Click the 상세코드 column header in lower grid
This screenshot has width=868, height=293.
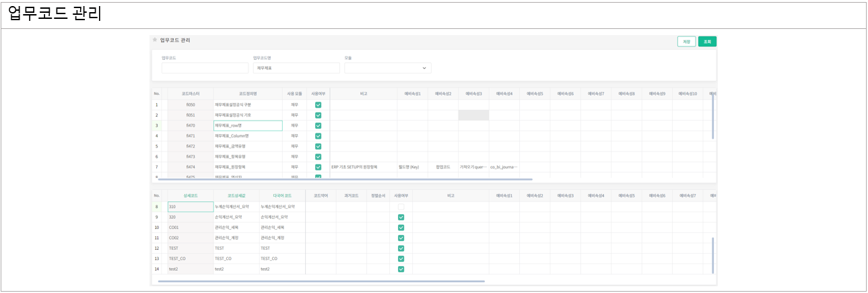click(191, 195)
